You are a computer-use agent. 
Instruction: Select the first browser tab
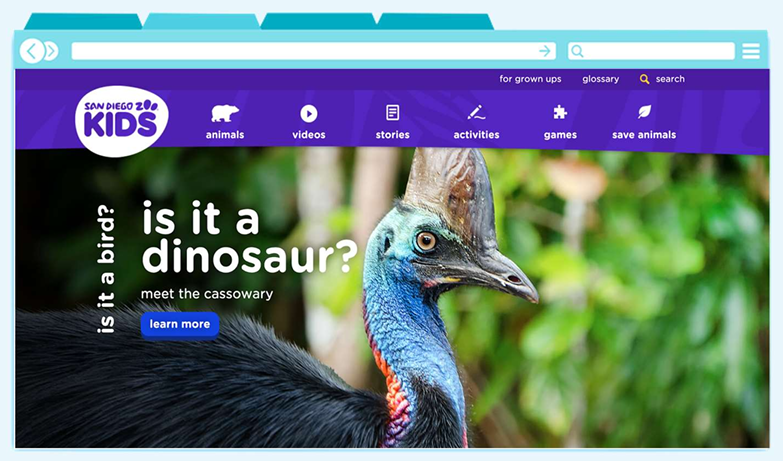click(x=83, y=21)
